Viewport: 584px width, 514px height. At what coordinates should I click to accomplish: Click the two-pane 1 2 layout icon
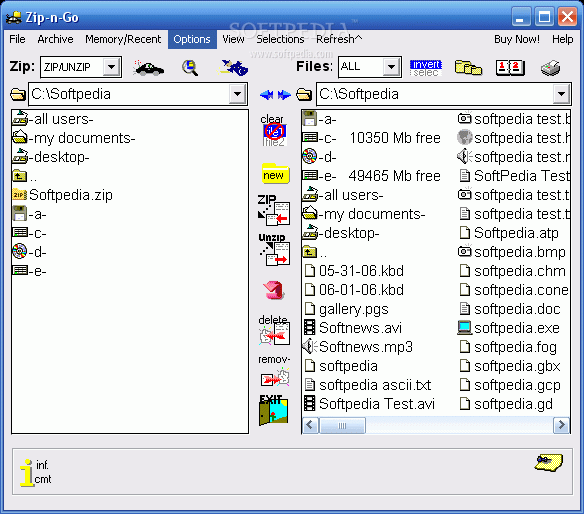point(510,68)
